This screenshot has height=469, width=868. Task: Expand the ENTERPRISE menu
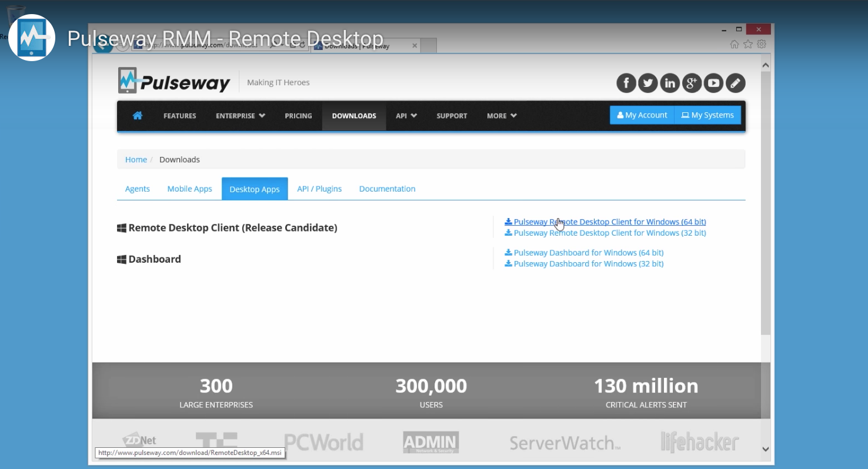point(241,116)
